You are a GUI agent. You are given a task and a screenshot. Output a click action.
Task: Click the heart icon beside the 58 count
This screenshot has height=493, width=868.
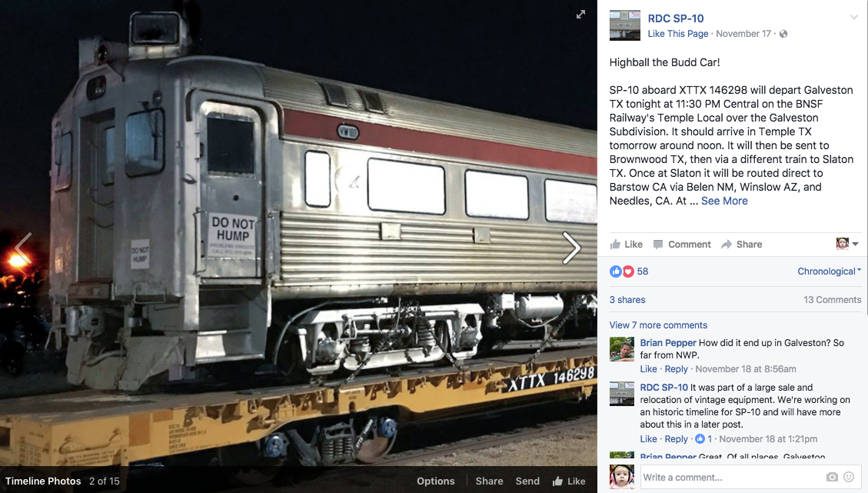point(628,271)
